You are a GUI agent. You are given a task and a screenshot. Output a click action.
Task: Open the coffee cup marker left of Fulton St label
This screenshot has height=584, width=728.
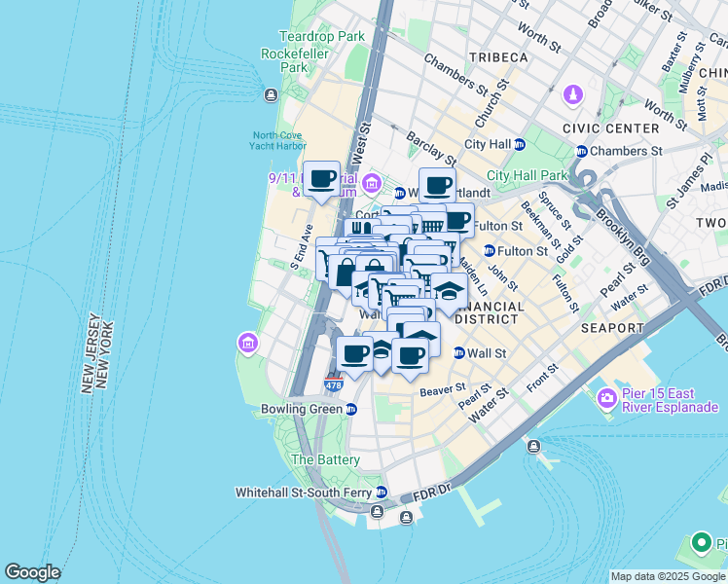point(461,221)
